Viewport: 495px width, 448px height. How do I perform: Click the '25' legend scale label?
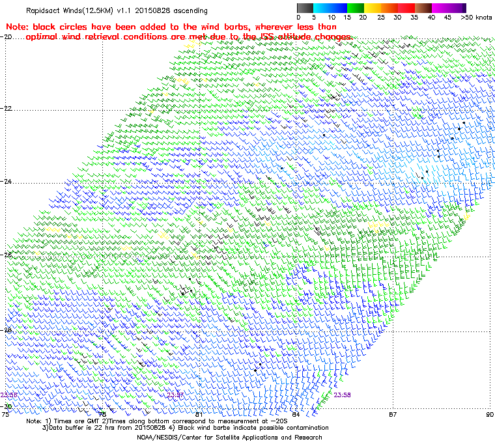[x=381, y=18]
